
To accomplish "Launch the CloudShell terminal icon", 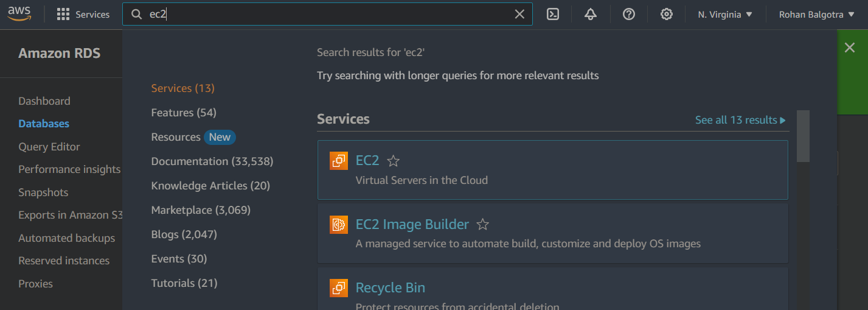I will click(552, 14).
